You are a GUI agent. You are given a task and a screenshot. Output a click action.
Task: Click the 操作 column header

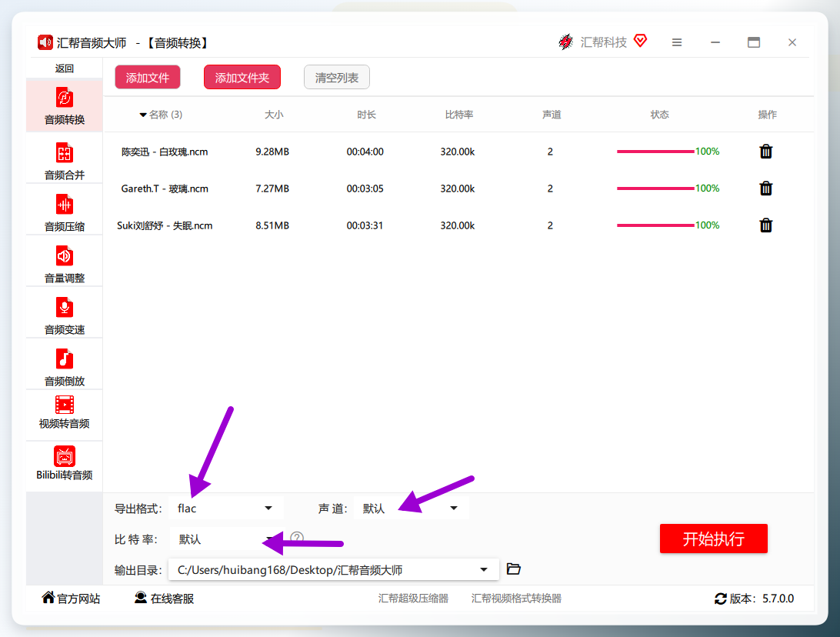(x=767, y=115)
